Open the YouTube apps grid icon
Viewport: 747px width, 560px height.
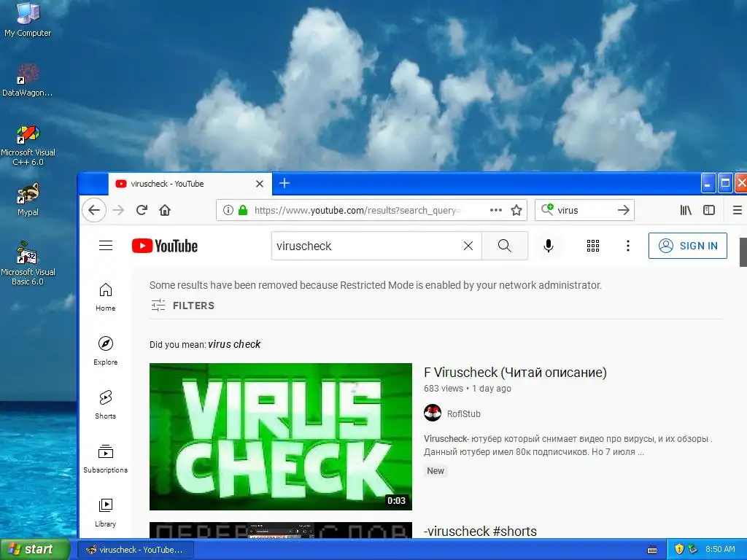pos(593,246)
